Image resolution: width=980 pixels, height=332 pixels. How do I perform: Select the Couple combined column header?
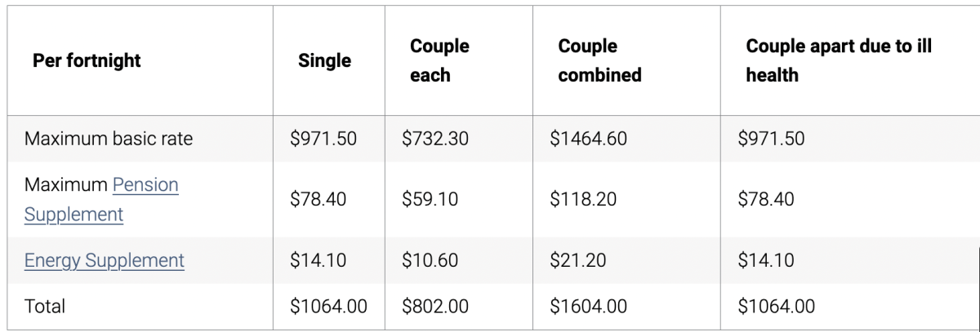(599, 61)
